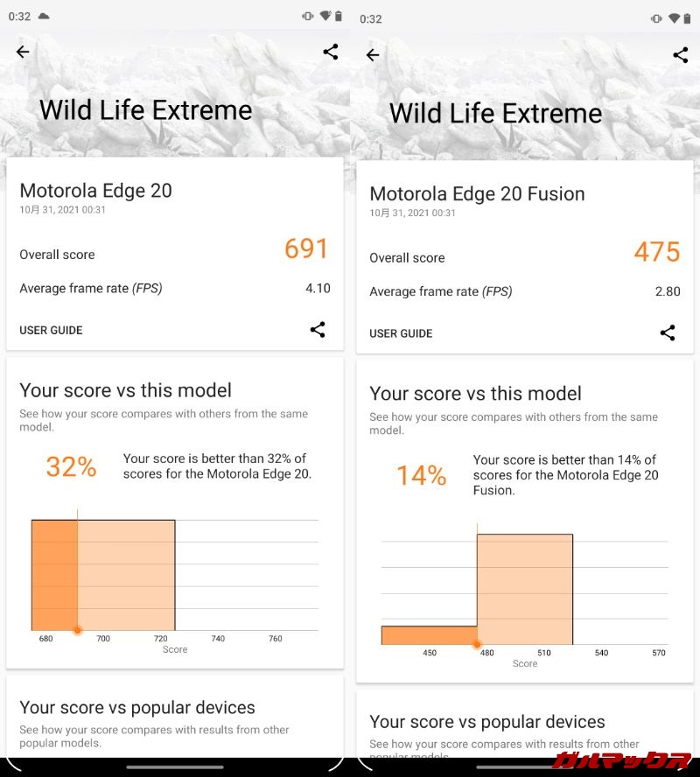Viewport: 700px width, 777px height.
Task: Click orange score marker on Edge 20 chart
Action: (x=77, y=630)
